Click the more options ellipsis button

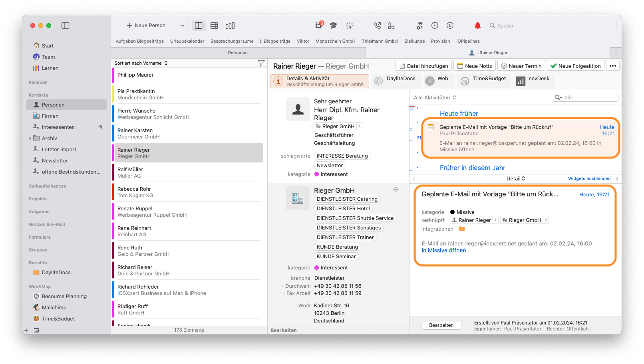click(613, 66)
